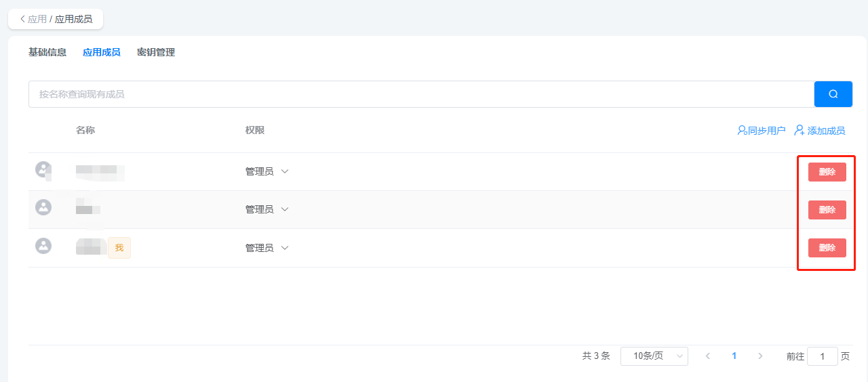The height and width of the screenshot is (382, 868).
Task: Click the 添加成员 add-person icon
Action: tap(800, 130)
